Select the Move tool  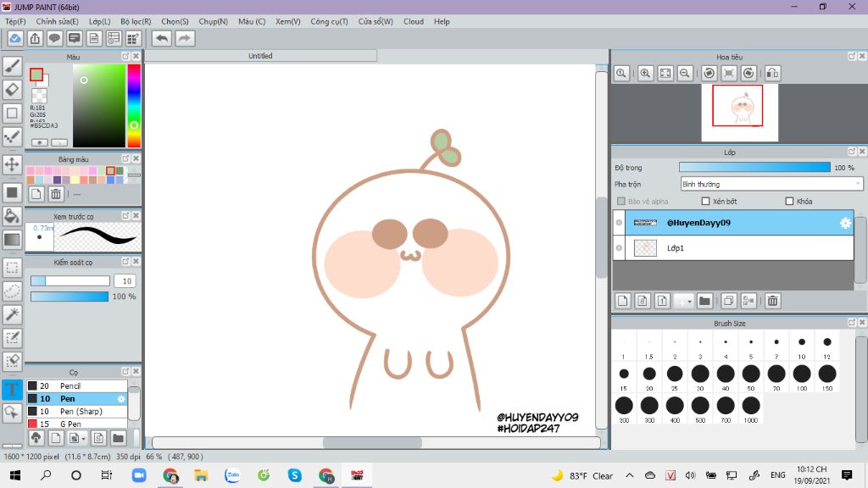(x=12, y=164)
